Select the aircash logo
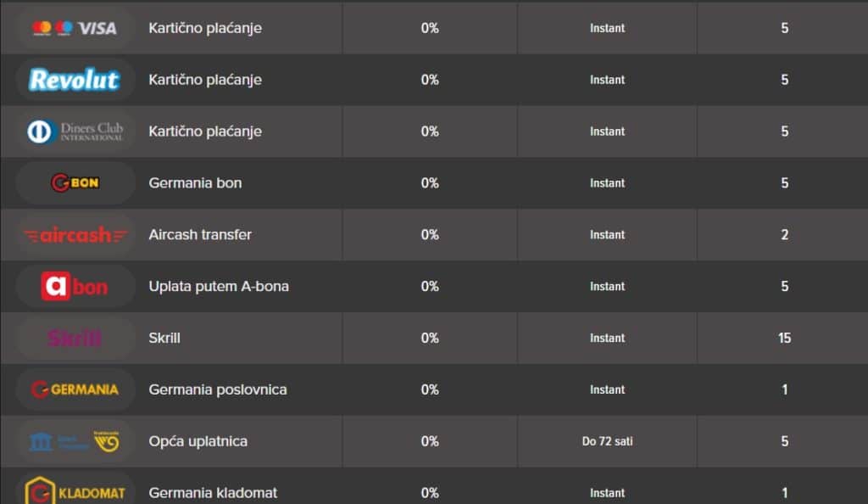This screenshot has height=504, width=868. pos(75,235)
